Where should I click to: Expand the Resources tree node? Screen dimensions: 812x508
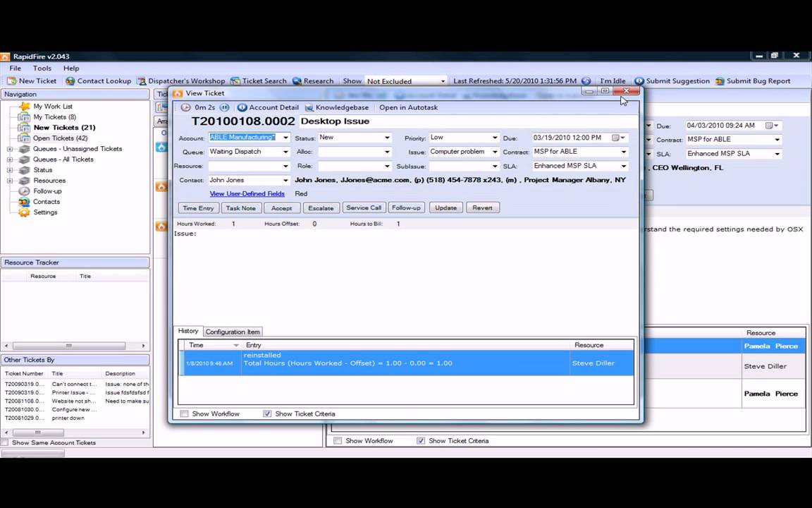(9, 181)
